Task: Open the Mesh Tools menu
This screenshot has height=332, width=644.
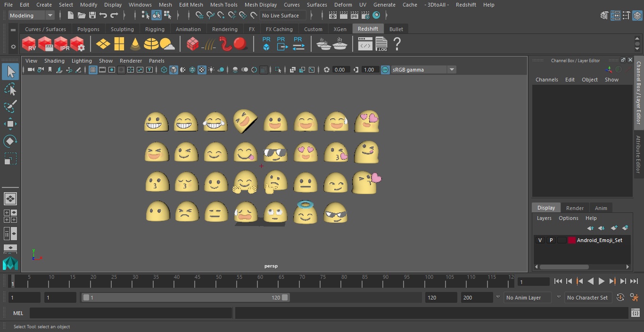Action: click(223, 5)
